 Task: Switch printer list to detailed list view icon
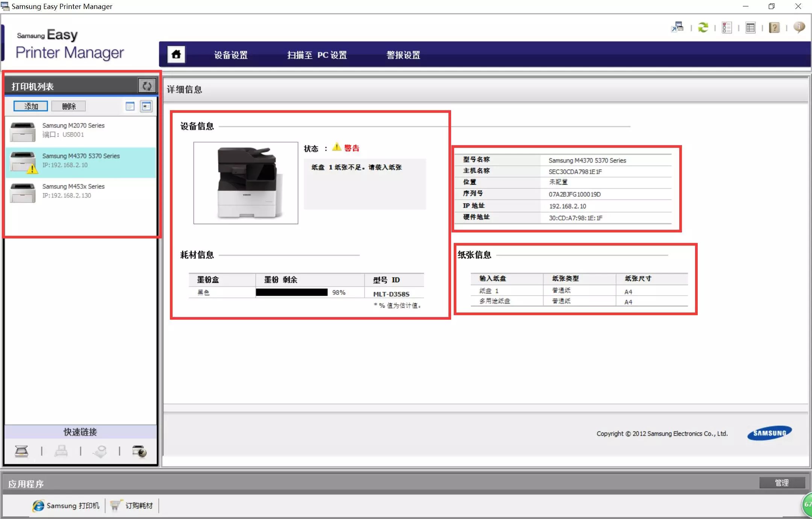tap(130, 106)
